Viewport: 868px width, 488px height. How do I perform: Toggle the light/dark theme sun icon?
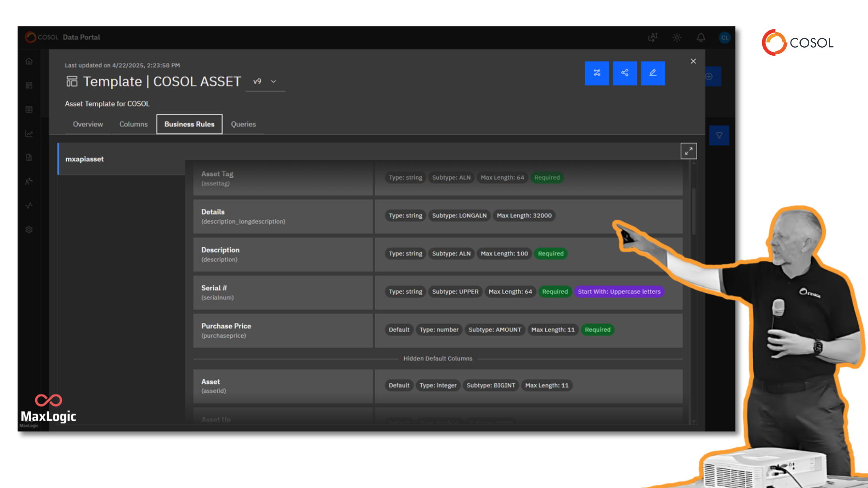tap(677, 37)
